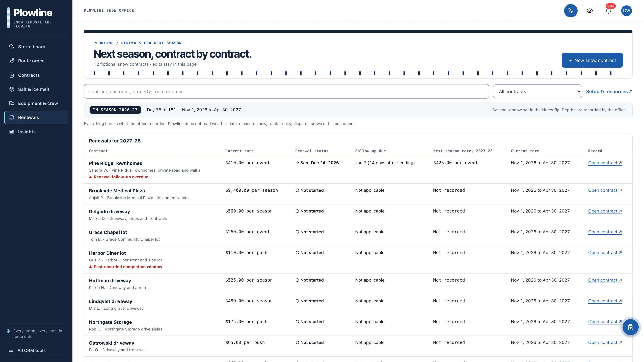Click Not started status for Delgado driveway

click(x=309, y=211)
